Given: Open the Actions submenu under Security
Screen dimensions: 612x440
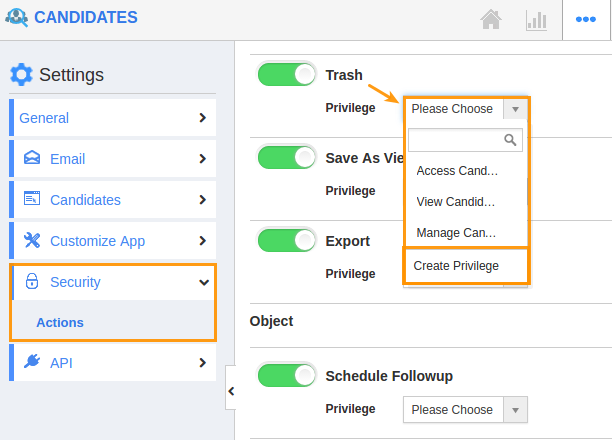Looking at the screenshot, I should point(60,322).
